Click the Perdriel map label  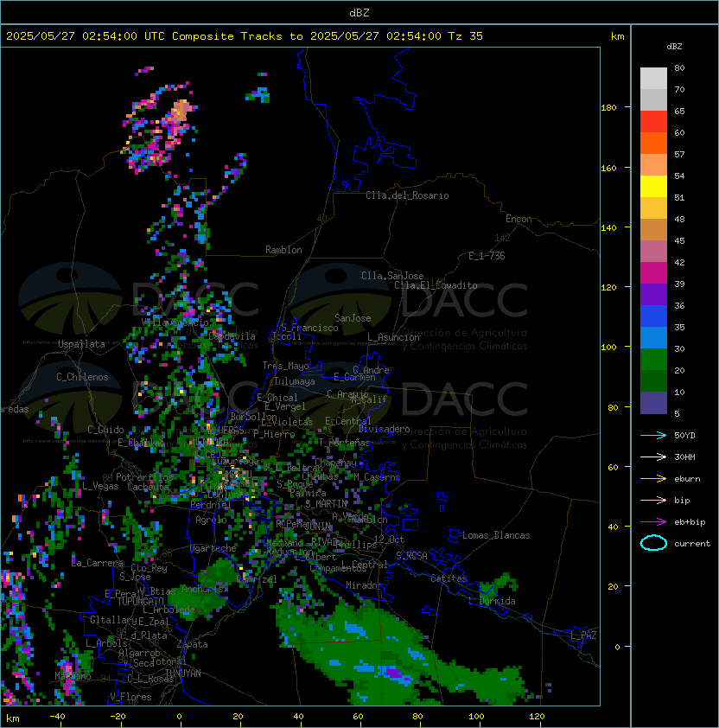pyautogui.click(x=211, y=505)
